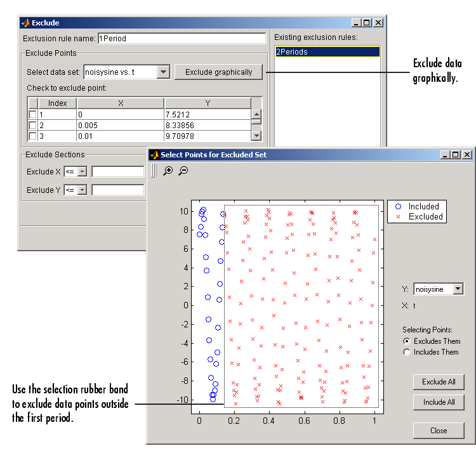Select the Includes Them radio button
476x458 pixels.
point(407,352)
